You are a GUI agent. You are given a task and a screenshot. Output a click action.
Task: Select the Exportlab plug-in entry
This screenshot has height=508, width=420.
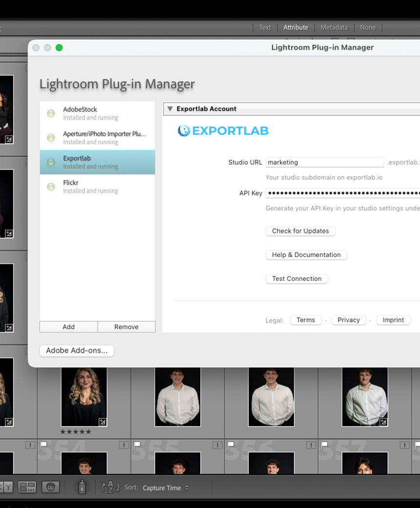pos(97,162)
